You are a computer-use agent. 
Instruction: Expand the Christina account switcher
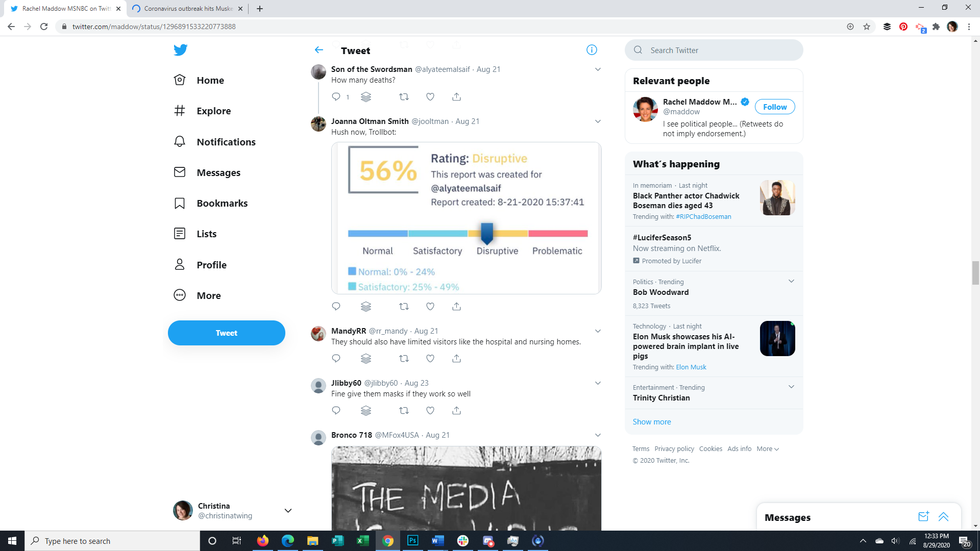coord(288,511)
